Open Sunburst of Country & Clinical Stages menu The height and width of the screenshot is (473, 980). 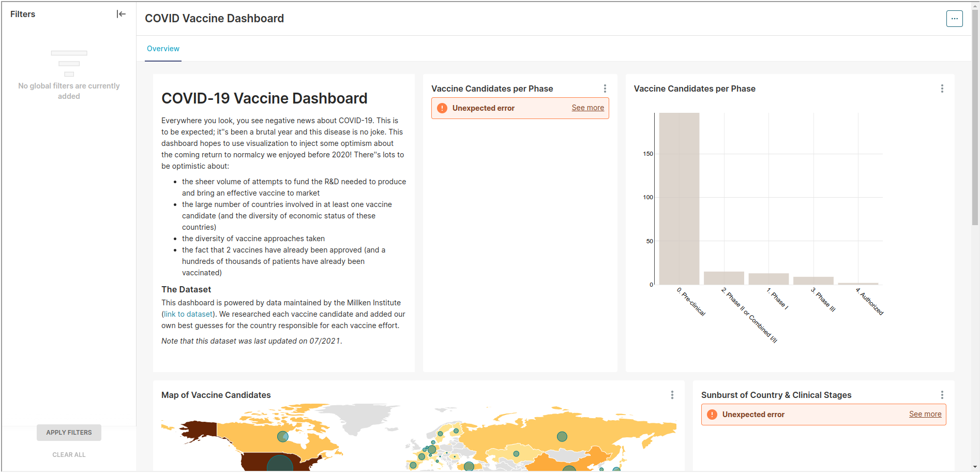point(942,395)
